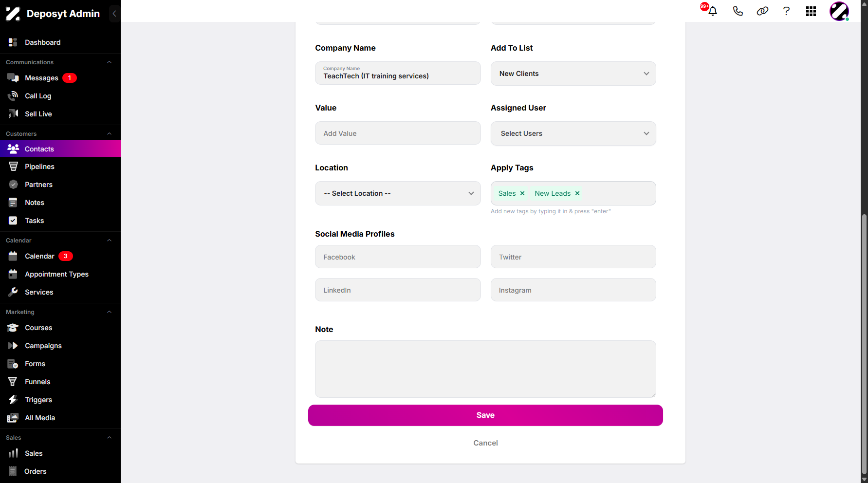The height and width of the screenshot is (483, 868).
Task: Remove the New Leads tag
Action: click(577, 193)
